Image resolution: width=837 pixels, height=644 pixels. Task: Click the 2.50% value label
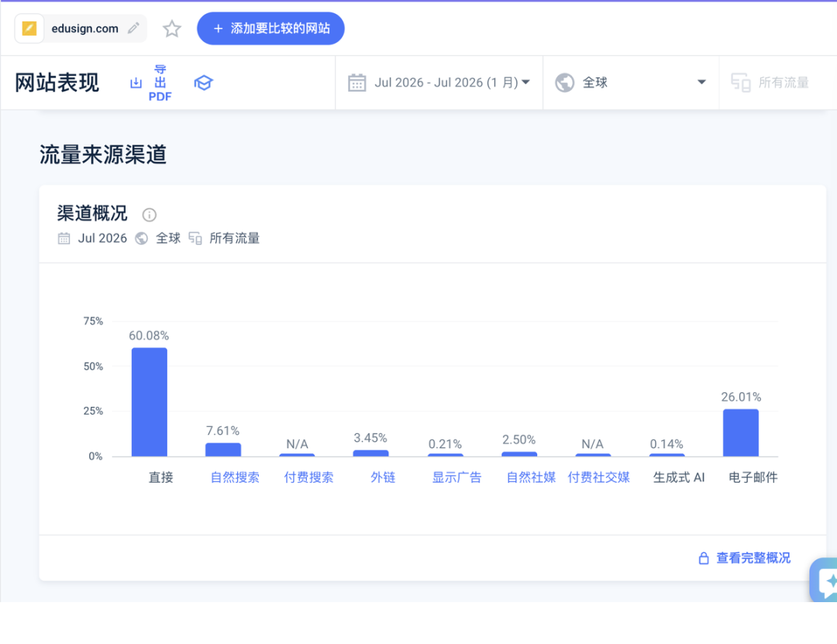tap(518, 439)
